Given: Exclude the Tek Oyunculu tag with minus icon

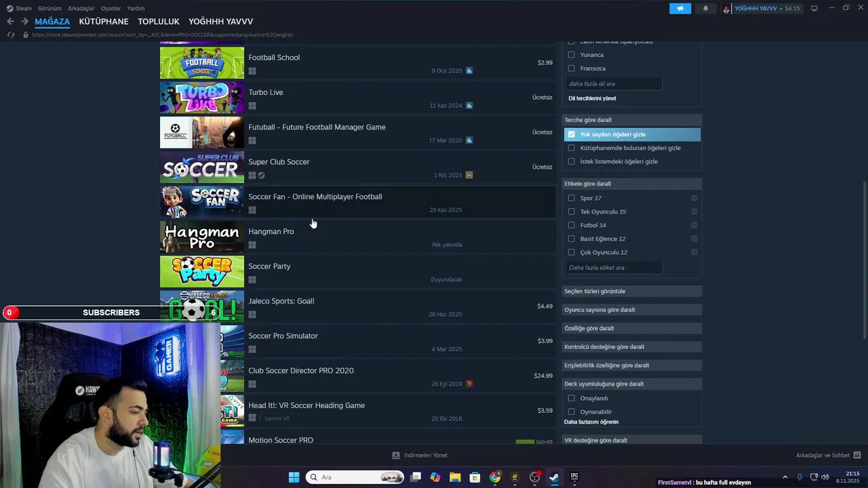Looking at the screenshot, I should tap(694, 211).
